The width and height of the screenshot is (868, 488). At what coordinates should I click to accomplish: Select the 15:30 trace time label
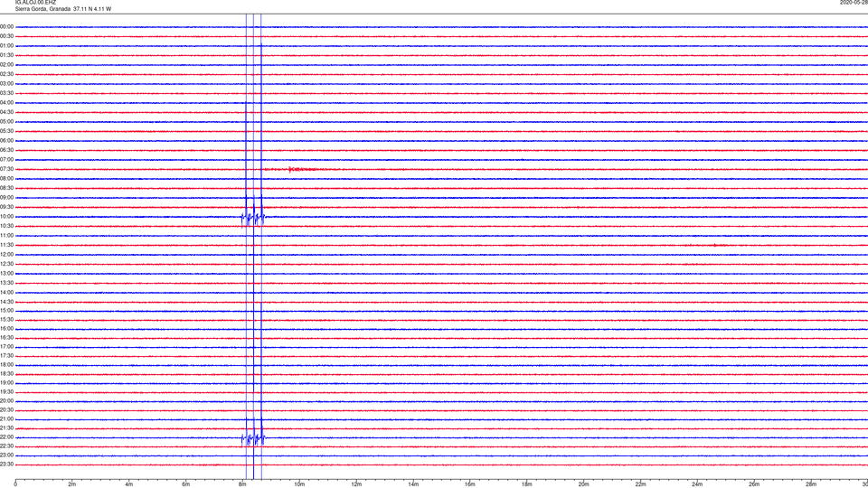pyautogui.click(x=6, y=320)
